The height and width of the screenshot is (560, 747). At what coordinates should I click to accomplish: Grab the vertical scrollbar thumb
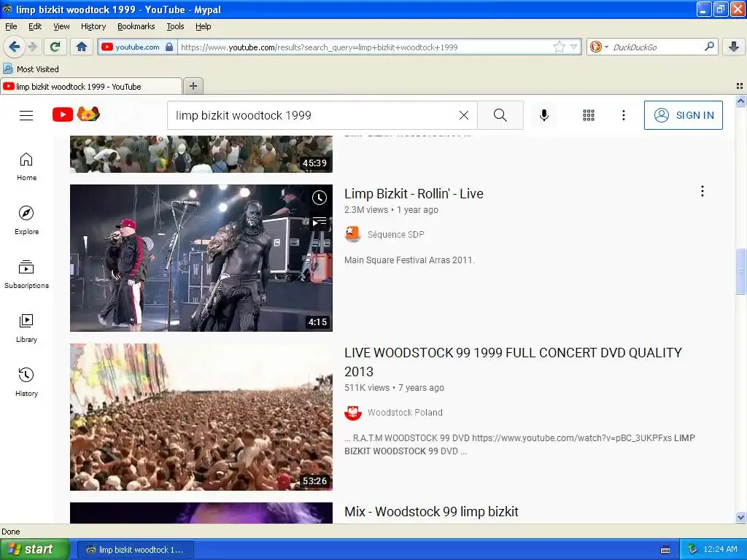coord(740,271)
